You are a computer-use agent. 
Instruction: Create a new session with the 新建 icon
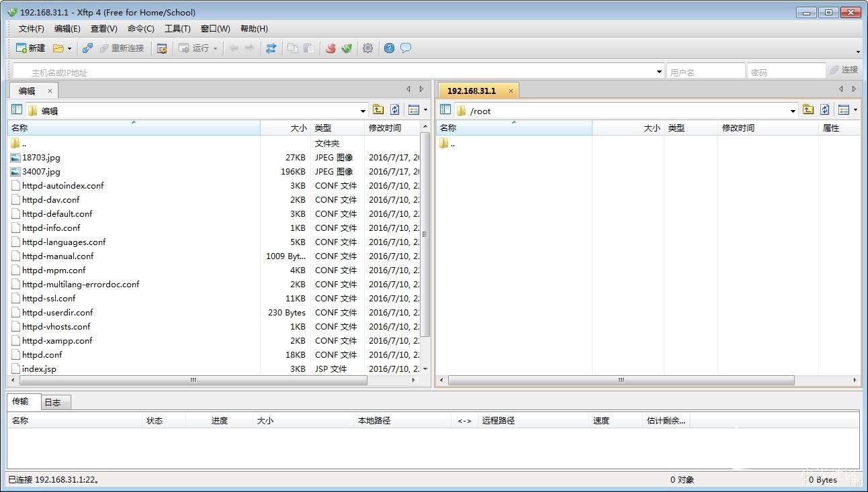[31, 48]
